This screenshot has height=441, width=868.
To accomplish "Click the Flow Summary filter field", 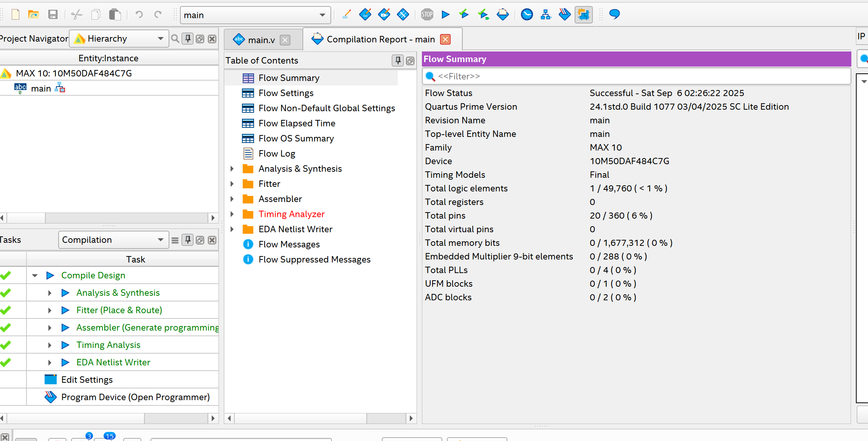I will [636, 76].
